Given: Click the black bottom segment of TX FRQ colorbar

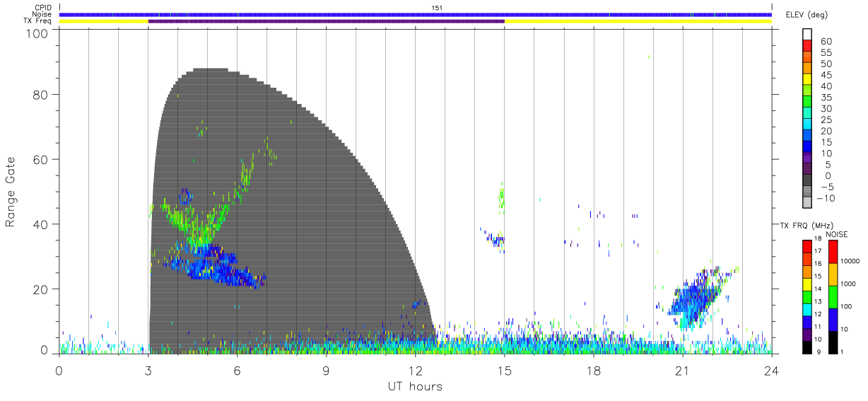Looking at the screenshot, I should coord(807,347).
